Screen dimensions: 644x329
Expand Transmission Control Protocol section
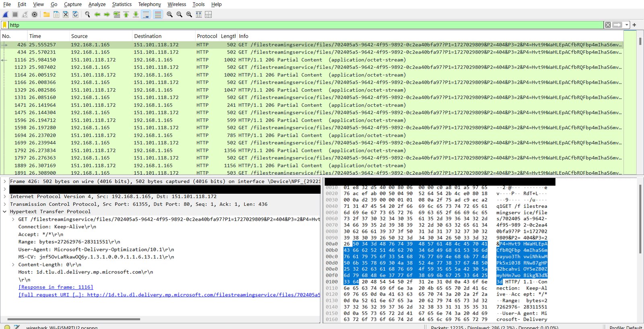(5, 204)
